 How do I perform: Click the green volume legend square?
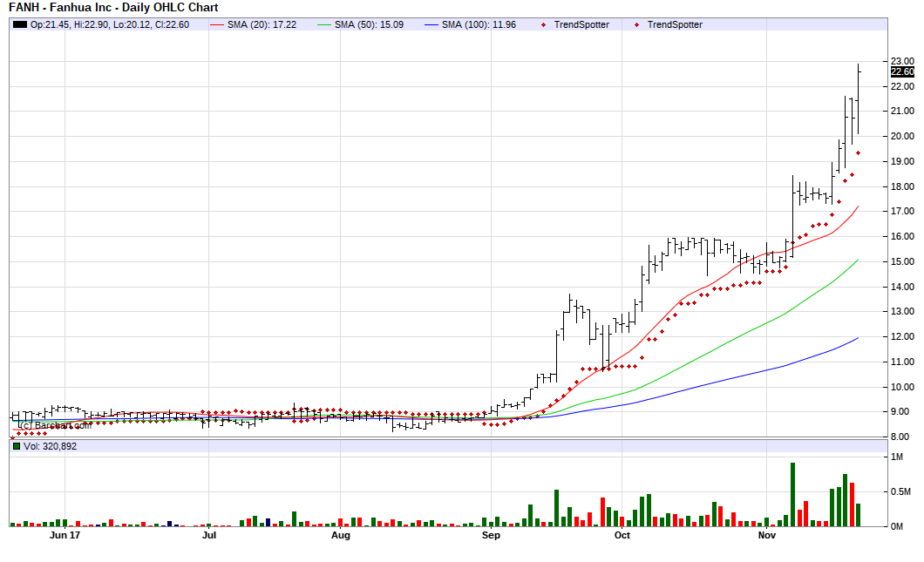coord(17,446)
